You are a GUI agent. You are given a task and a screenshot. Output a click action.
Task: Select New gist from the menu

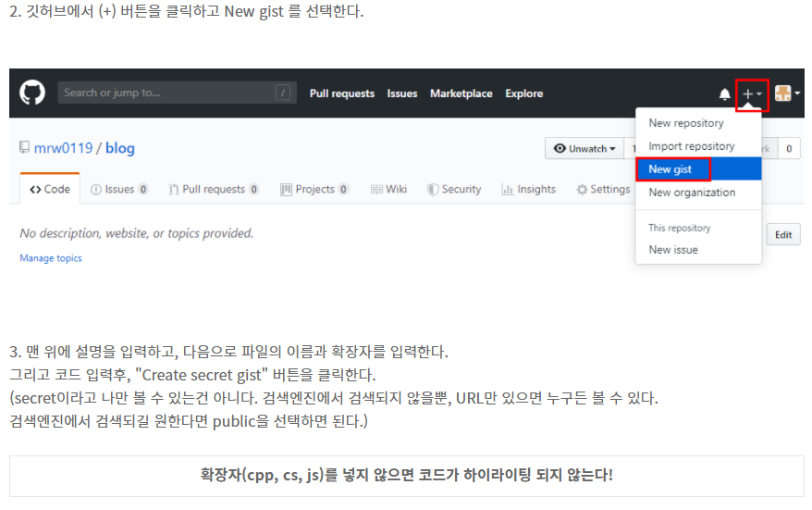[x=698, y=169]
